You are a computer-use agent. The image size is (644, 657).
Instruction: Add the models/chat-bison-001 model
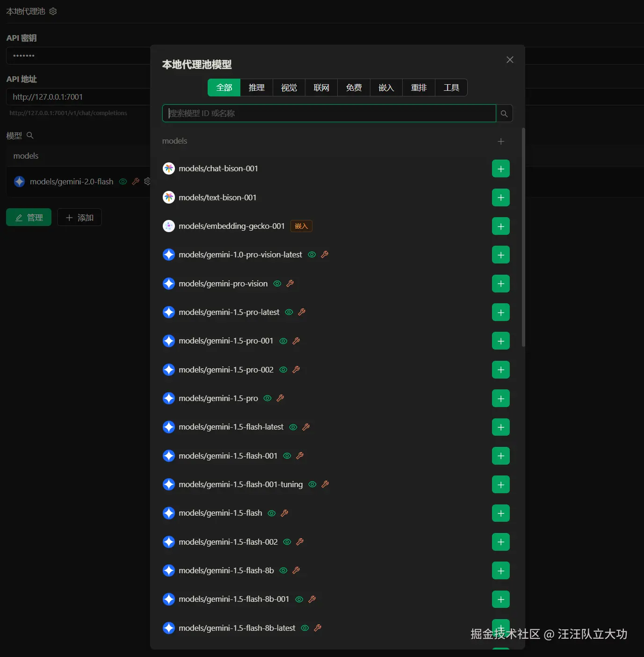click(500, 169)
